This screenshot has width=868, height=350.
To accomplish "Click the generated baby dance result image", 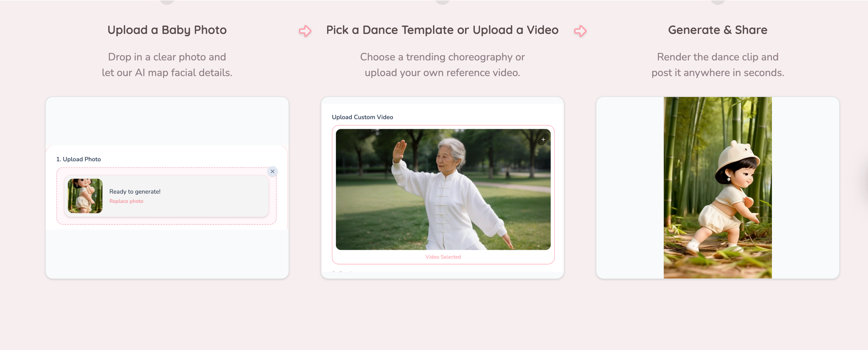I will click(x=717, y=187).
